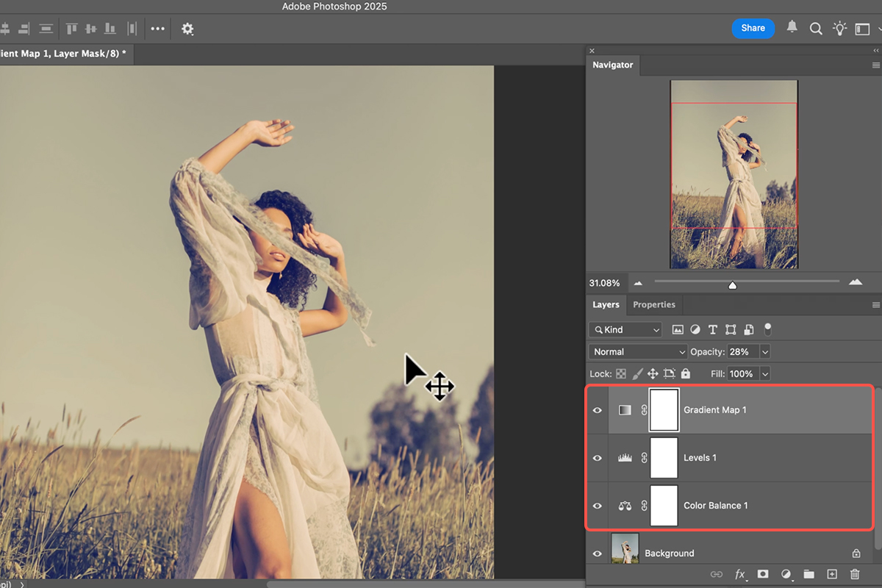Select the Gradient Map 1 layer mask thumbnail
This screenshot has width=882, height=588.
[x=664, y=410]
